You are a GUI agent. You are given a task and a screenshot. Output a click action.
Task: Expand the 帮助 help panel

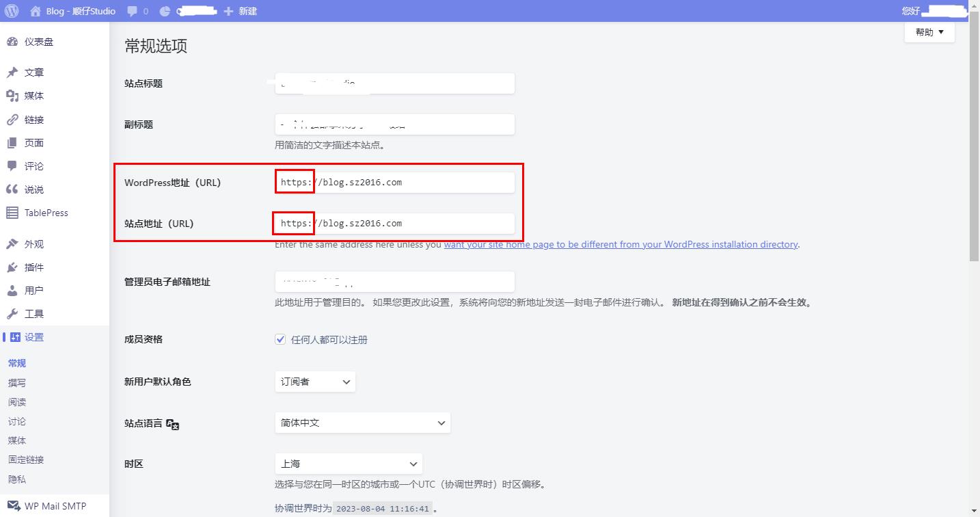click(929, 31)
